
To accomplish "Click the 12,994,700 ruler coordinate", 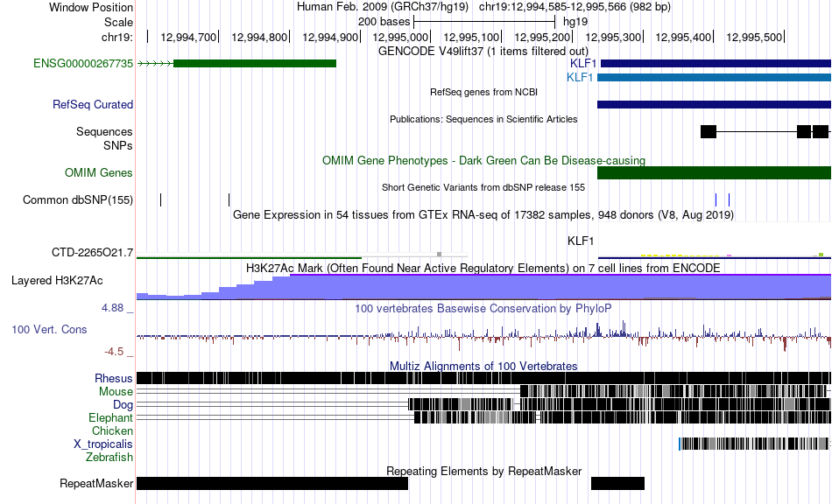I will tap(188, 37).
